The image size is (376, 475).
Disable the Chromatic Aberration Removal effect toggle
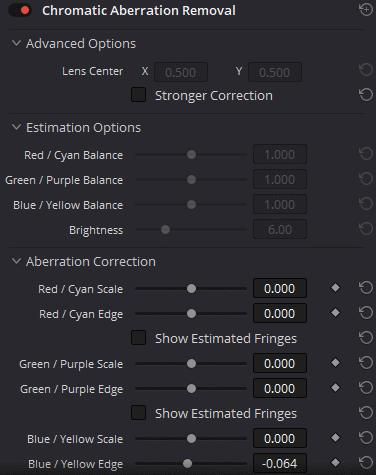pyautogui.click(x=20, y=11)
